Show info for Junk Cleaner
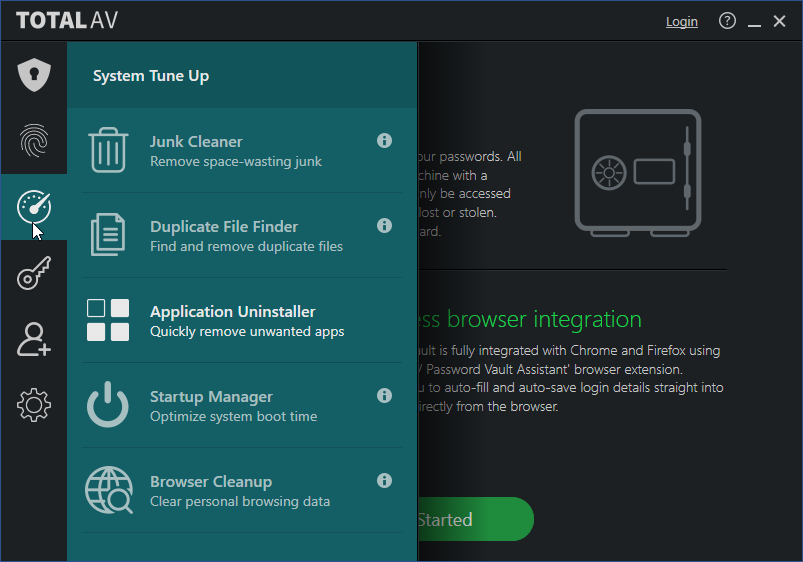 [384, 140]
